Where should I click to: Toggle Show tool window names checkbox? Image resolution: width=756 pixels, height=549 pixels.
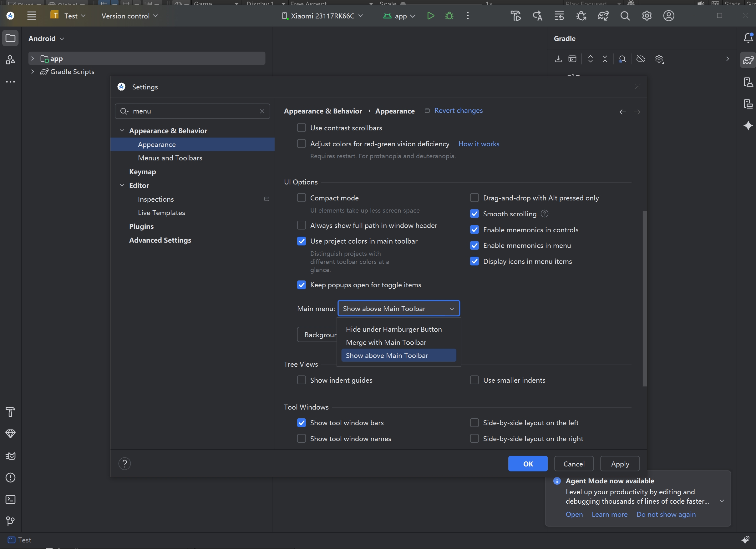coord(301,438)
